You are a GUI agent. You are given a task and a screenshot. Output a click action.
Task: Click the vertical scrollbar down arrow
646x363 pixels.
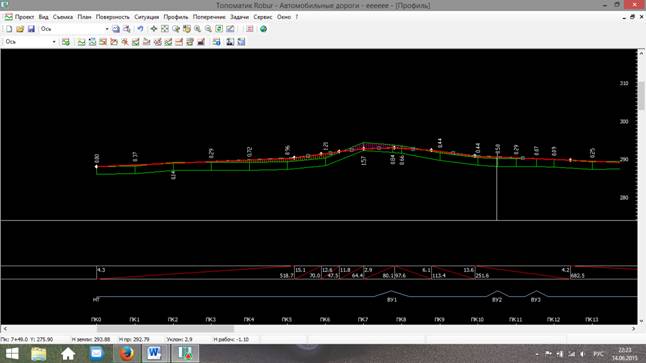tap(641, 321)
